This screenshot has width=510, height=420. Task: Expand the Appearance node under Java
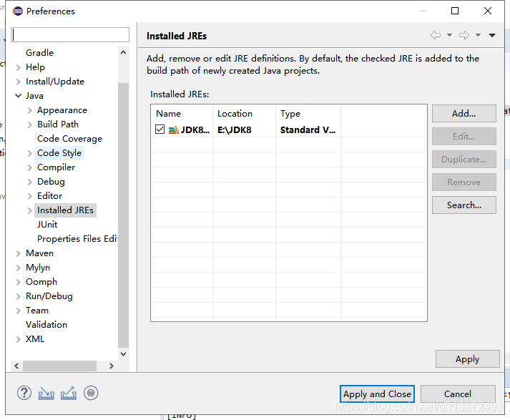[x=29, y=110]
